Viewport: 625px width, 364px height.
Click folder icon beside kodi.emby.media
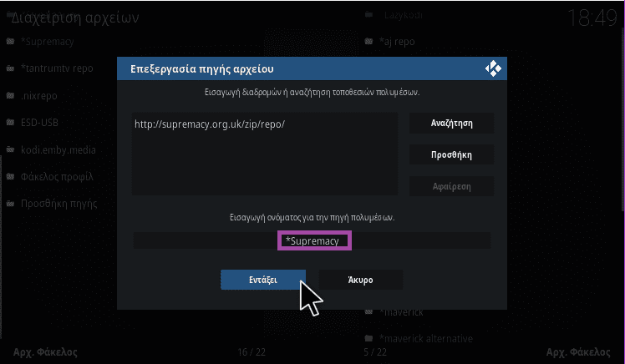click(10, 149)
